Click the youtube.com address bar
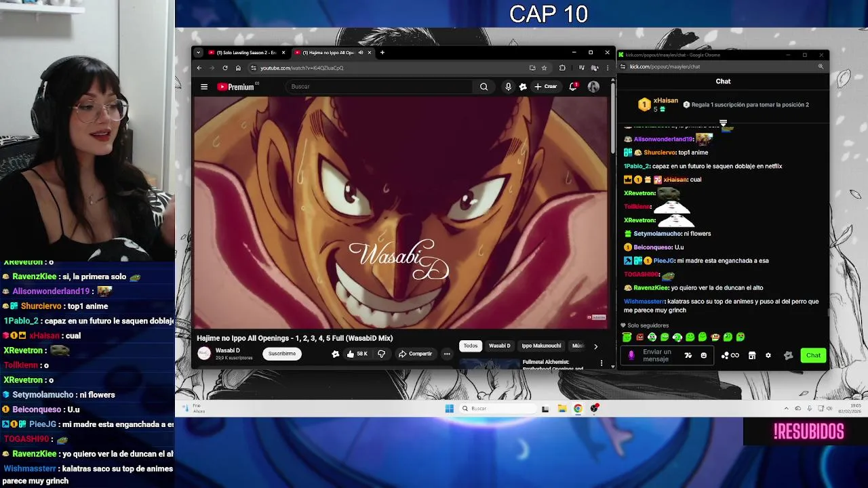 (x=387, y=68)
